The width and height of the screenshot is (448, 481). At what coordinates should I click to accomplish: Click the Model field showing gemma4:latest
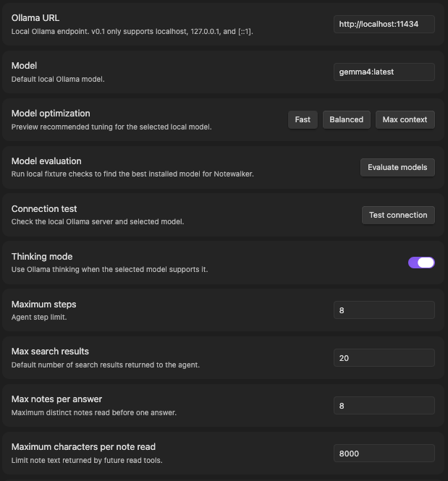click(x=384, y=72)
